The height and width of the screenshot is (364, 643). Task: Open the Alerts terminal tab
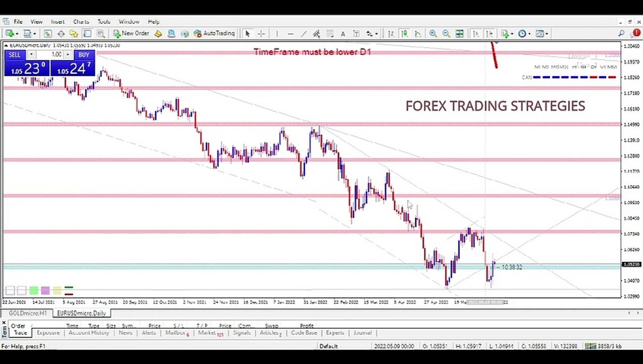tap(149, 333)
